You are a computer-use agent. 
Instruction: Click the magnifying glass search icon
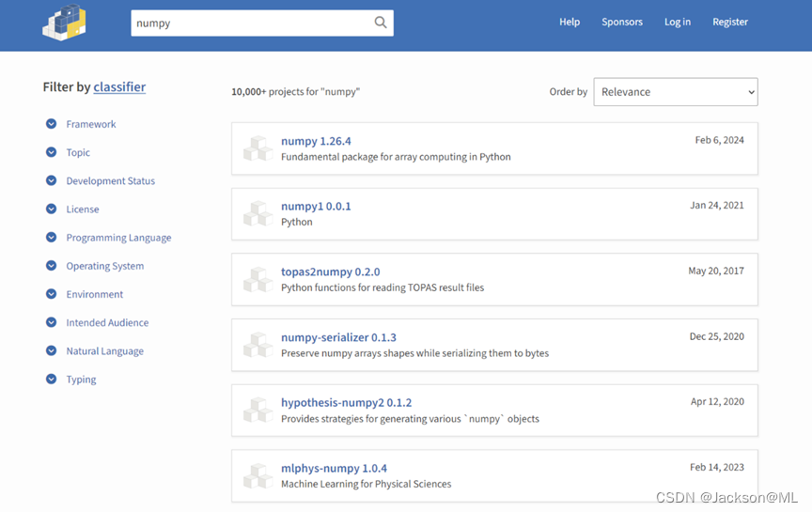381,23
